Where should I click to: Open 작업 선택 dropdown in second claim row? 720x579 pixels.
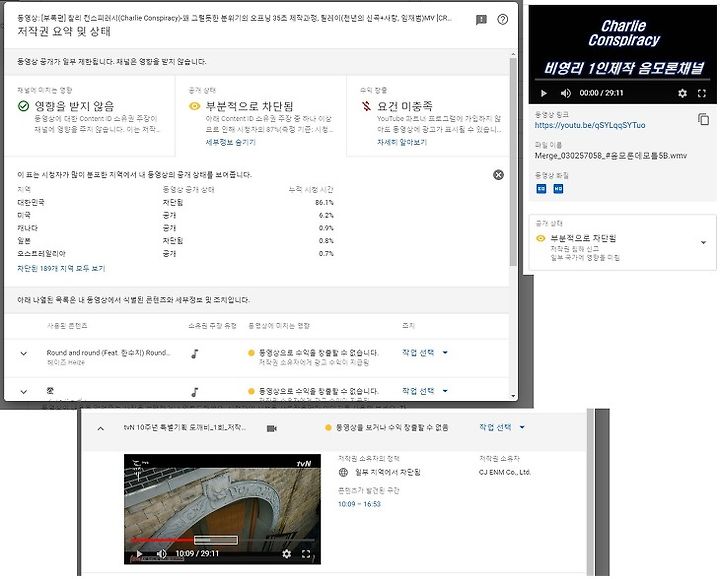pyautogui.click(x=425, y=391)
